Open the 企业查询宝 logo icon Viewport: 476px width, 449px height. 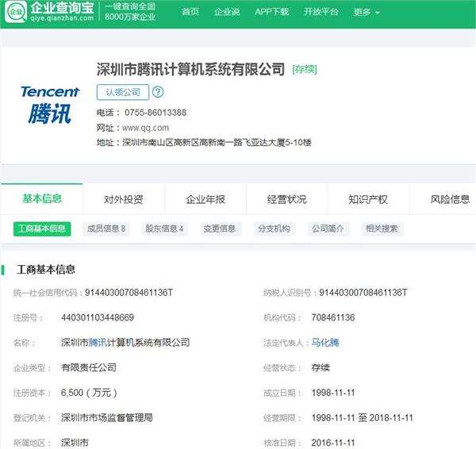coord(16,12)
